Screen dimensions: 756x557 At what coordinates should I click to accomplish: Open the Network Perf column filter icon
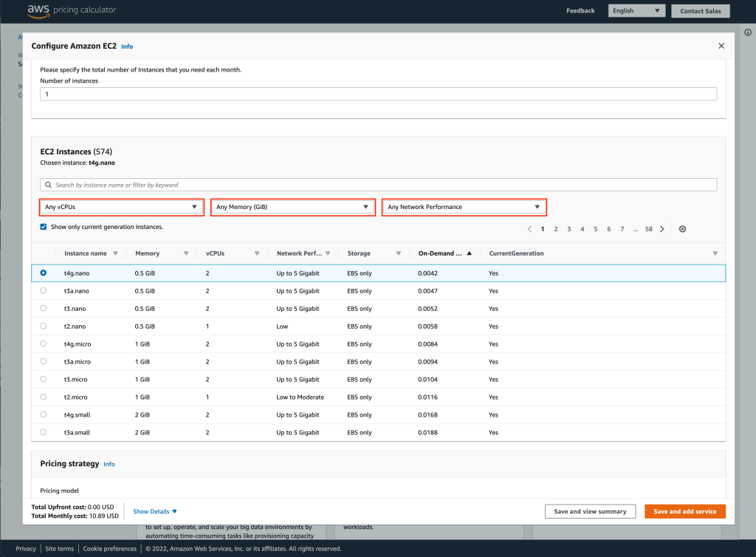(x=328, y=253)
